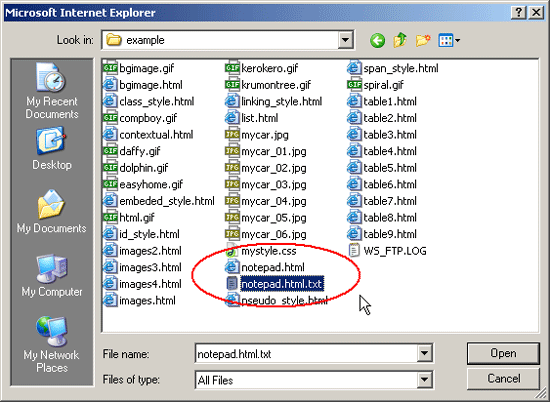The image size is (550, 402).
Task: Select images4.html file
Action: click(142, 284)
